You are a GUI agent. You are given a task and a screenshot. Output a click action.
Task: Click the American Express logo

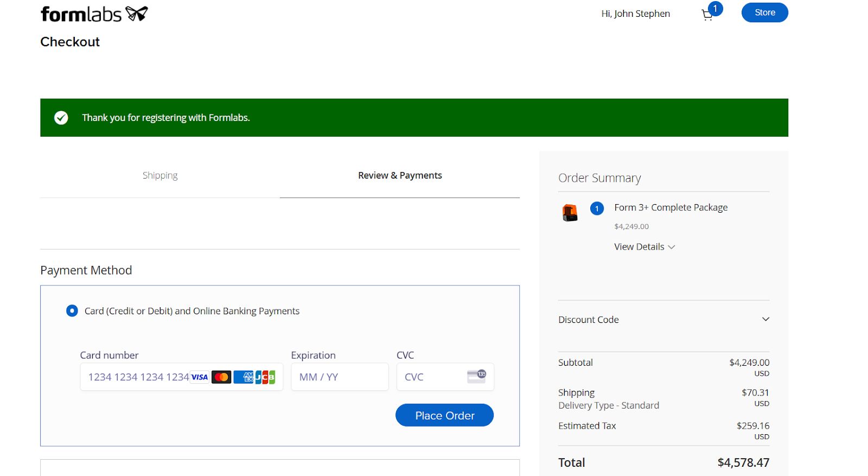[244, 377]
